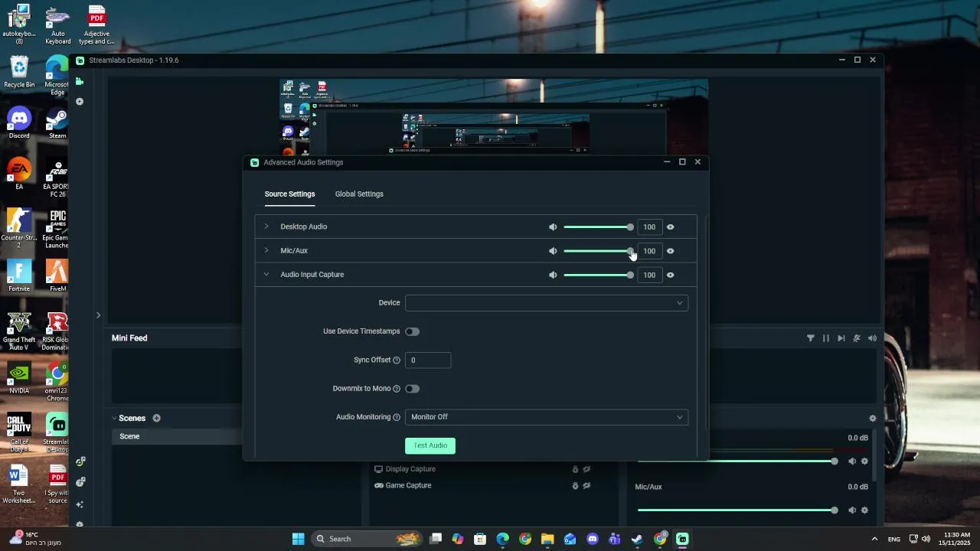Mute Mic/Aux in the mixer panel
The height and width of the screenshot is (551, 980).
852,510
